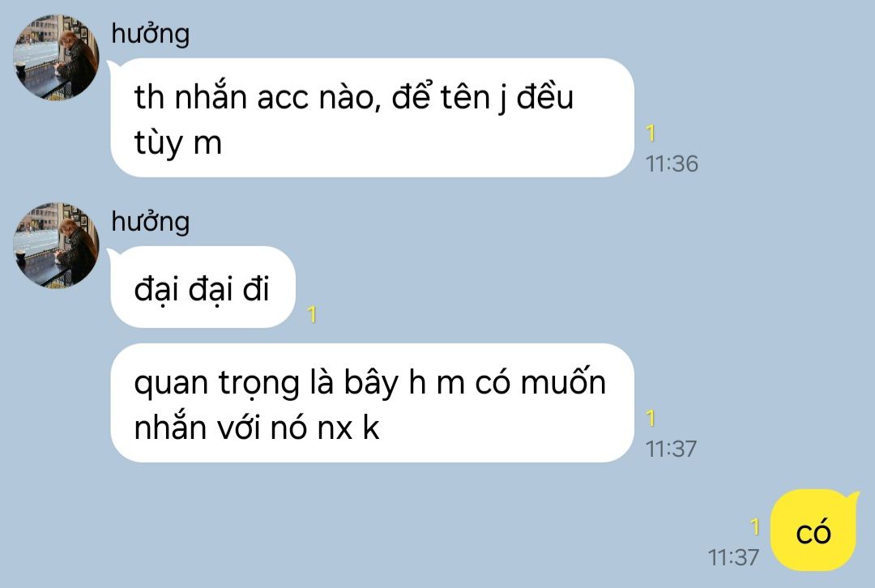Viewport: 875px width, 588px height.
Task: Click the 11:37 timestamp beside the "quan trọng" message
Action: click(672, 449)
